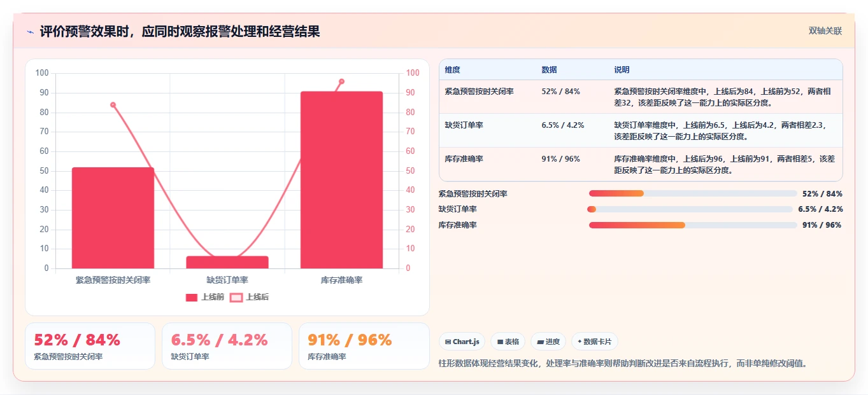The image size is (868, 395).
Task: Open the Chart.js chip
Action: coord(462,342)
